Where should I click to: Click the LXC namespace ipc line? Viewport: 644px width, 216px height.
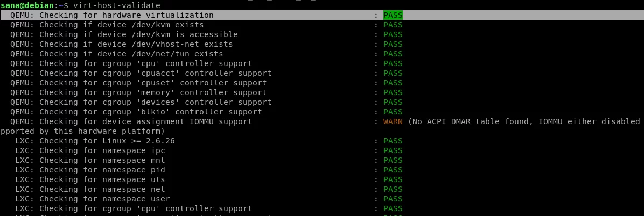pyautogui.click(x=90, y=150)
